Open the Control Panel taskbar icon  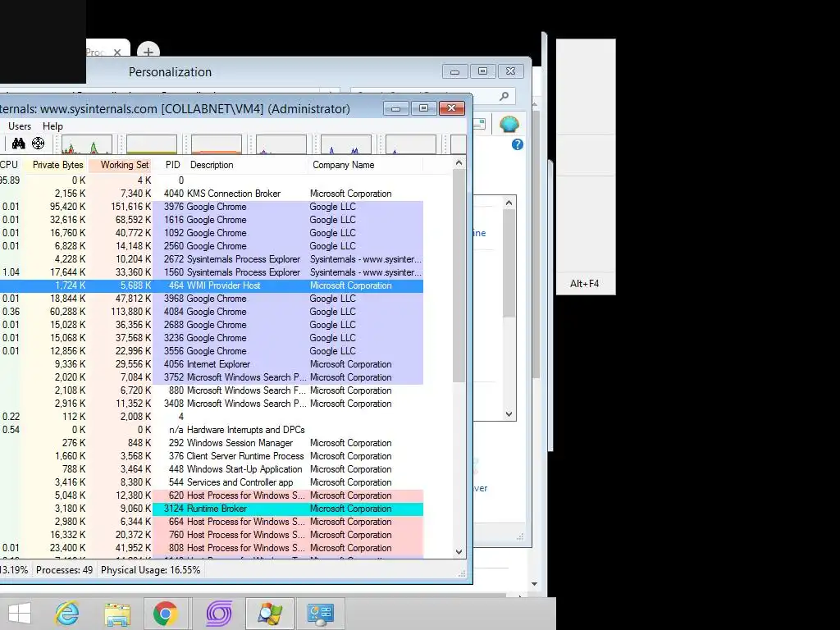click(321, 614)
